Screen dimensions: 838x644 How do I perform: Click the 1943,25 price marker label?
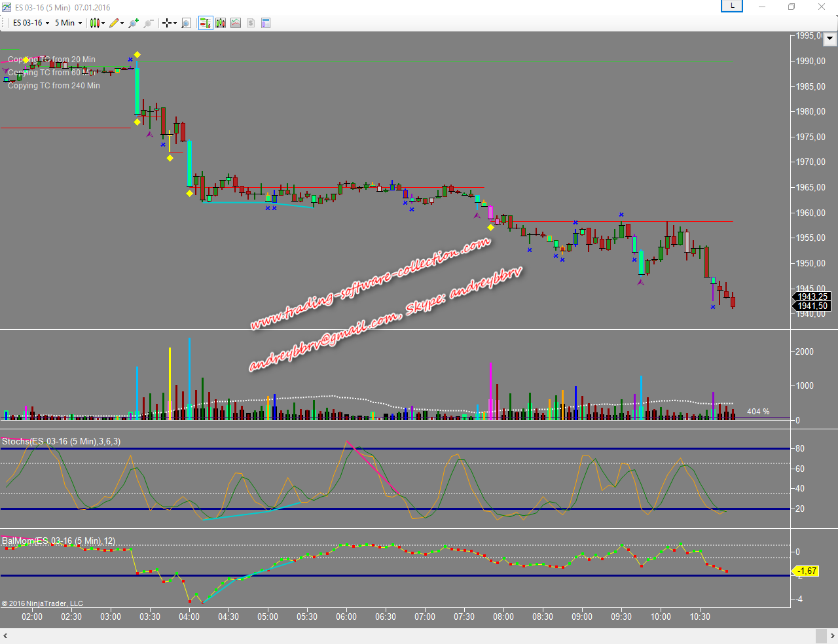(812, 296)
